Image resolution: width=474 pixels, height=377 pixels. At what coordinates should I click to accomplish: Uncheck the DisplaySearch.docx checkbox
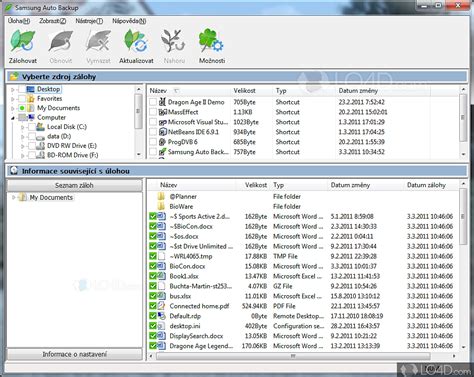153,336
